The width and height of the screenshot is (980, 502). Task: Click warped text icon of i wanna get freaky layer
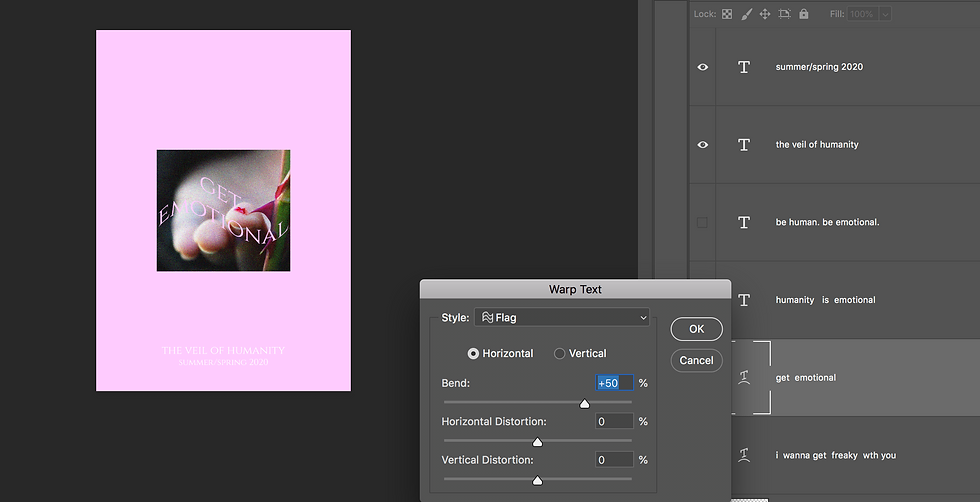tap(744, 455)
